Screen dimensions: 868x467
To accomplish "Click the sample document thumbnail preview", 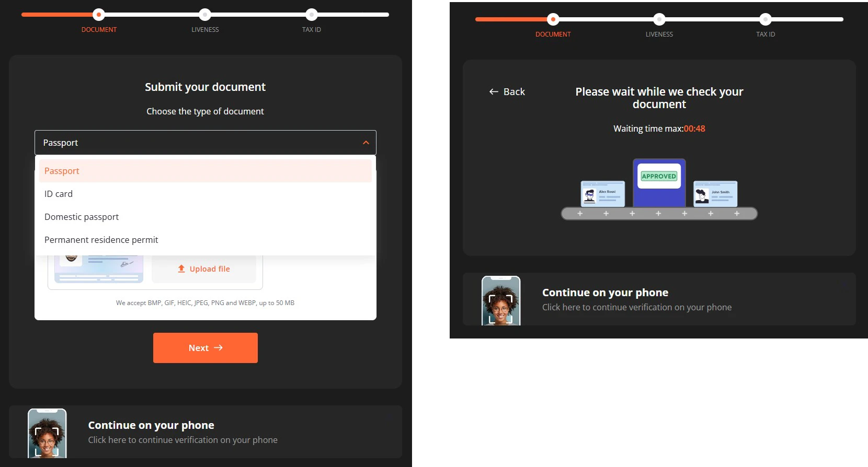I will pos(99,268).
